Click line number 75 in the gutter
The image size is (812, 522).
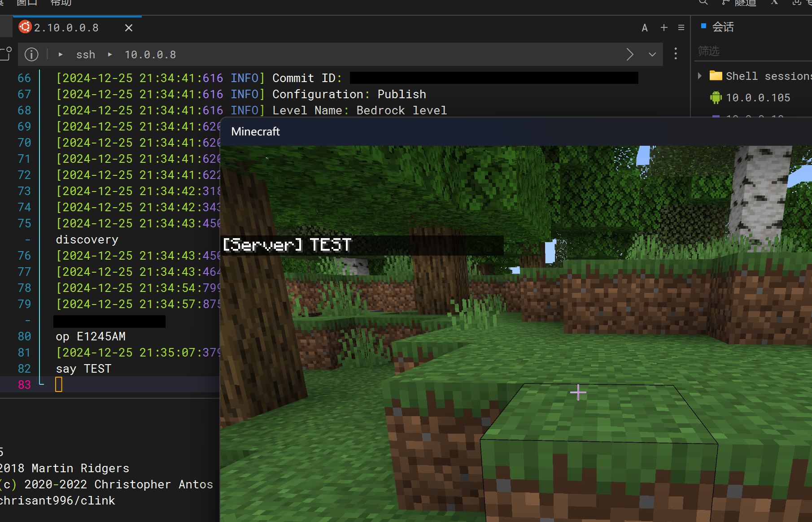[x=24, y=223]
